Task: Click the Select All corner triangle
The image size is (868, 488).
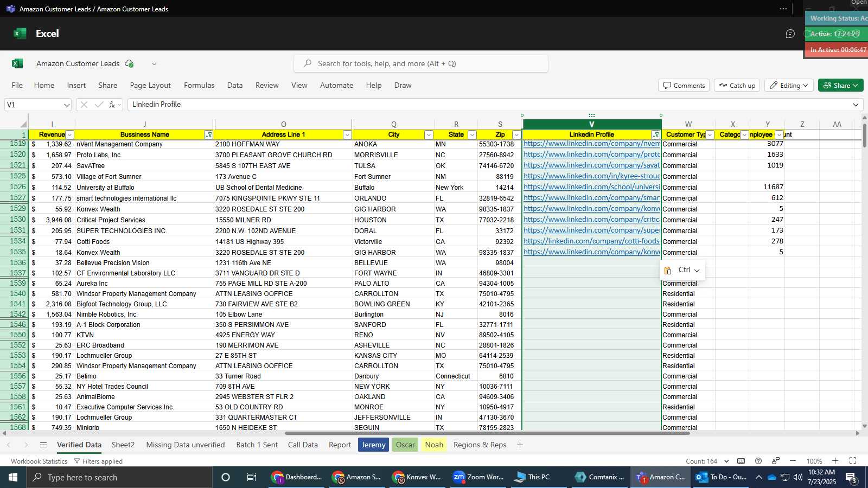Action: (23, 124)
